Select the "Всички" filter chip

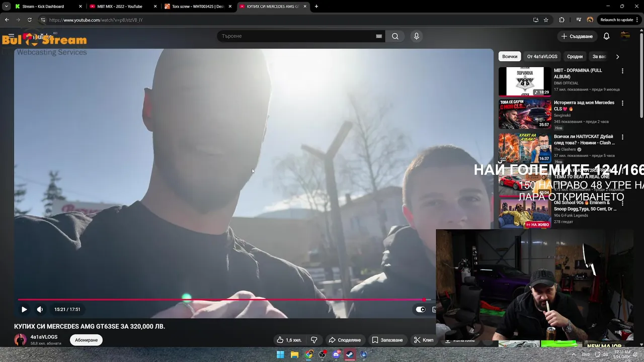pyautogui.click(x=510, y=57)
